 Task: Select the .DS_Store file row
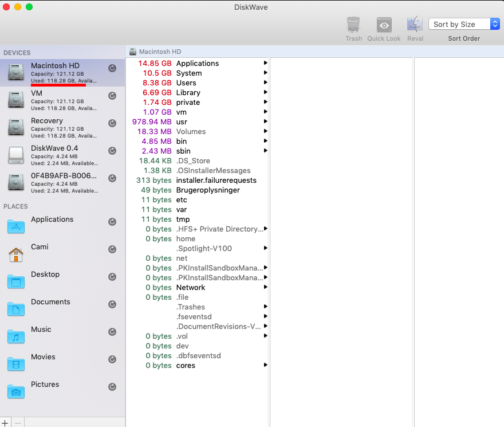[x=198, y=160]
